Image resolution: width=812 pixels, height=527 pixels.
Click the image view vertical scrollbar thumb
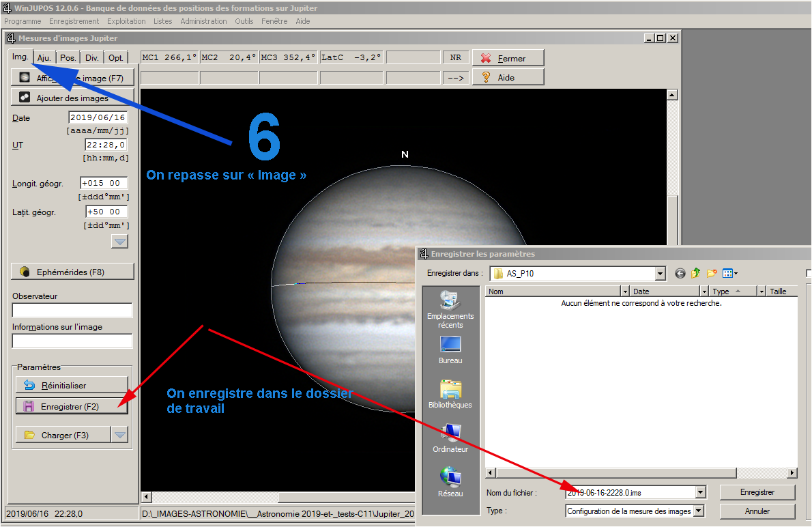(x=672, y=220)
